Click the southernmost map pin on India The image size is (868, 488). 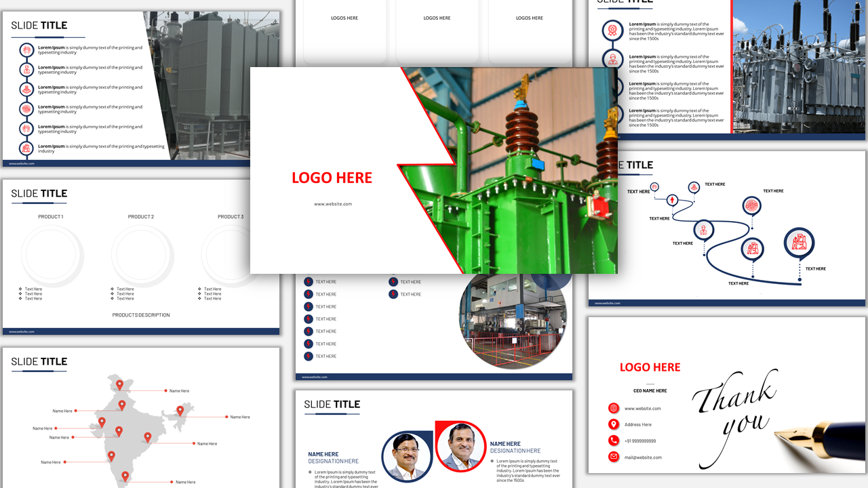[x=125, y=476]
